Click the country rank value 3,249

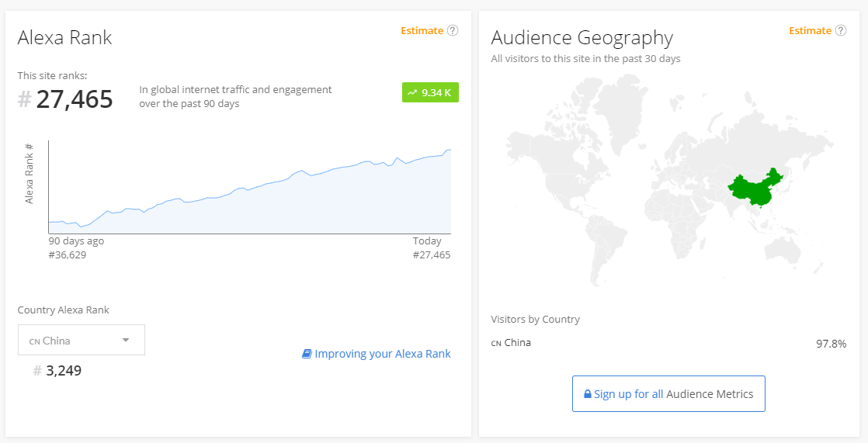(x=63, y=370)
